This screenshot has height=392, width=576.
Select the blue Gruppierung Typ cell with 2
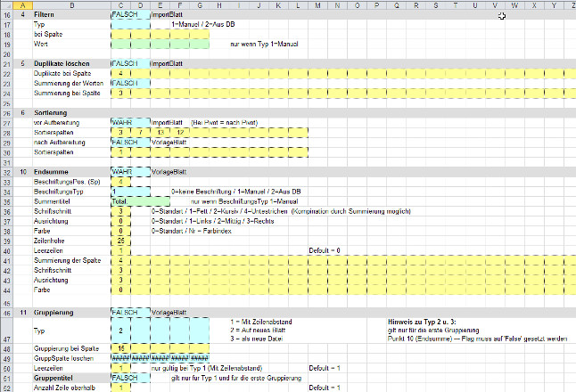click(x=120, y=329)
